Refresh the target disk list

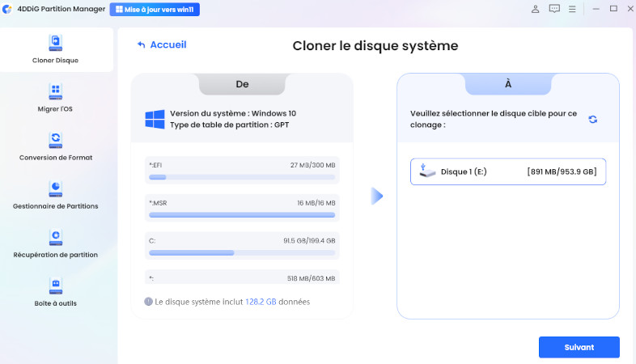[592, 119]
